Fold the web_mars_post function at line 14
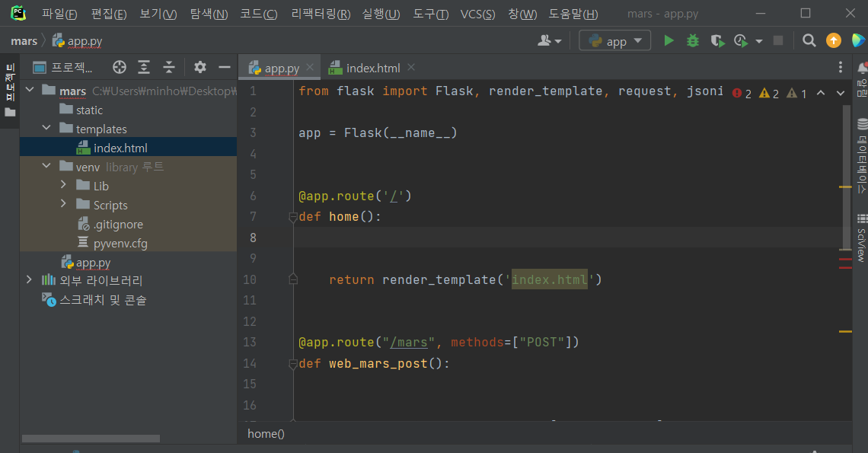 (293, 364)
